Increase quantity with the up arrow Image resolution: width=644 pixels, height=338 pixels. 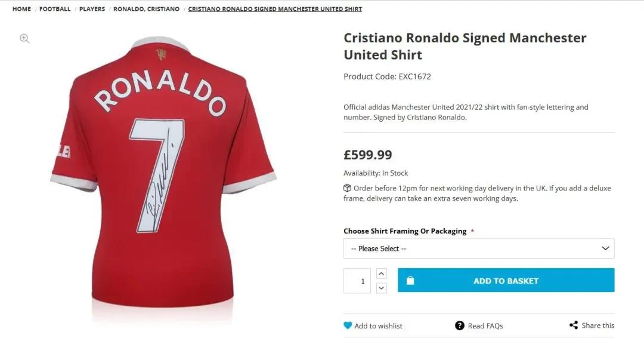coord(382,274)
